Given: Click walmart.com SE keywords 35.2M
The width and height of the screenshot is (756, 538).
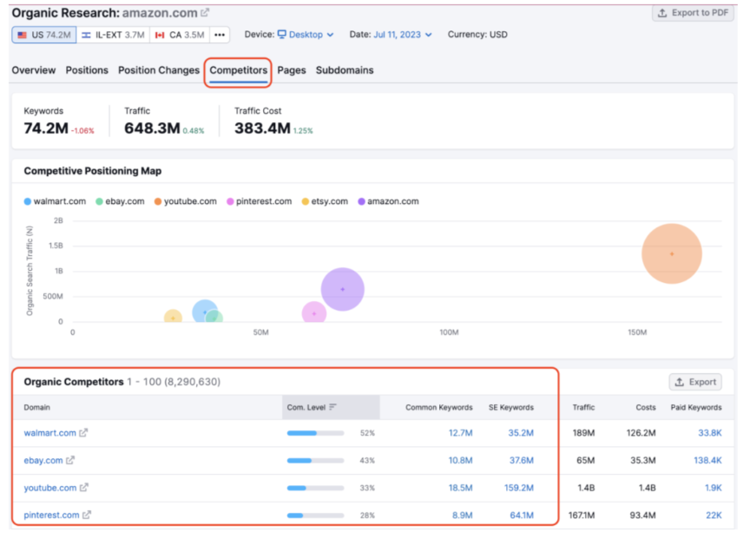Looking at the screenshot, I should coord(521,433).
